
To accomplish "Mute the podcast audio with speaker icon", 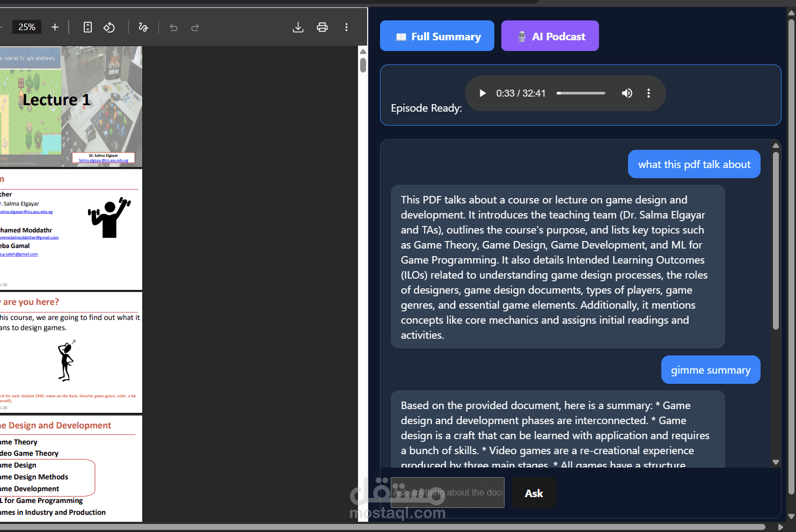I will coord(627,93).
